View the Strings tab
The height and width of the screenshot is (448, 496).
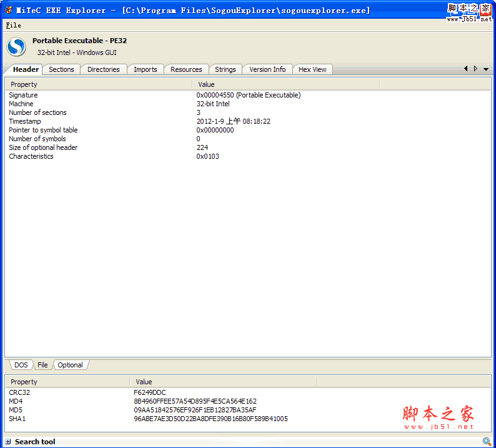[x=226, y=69]
